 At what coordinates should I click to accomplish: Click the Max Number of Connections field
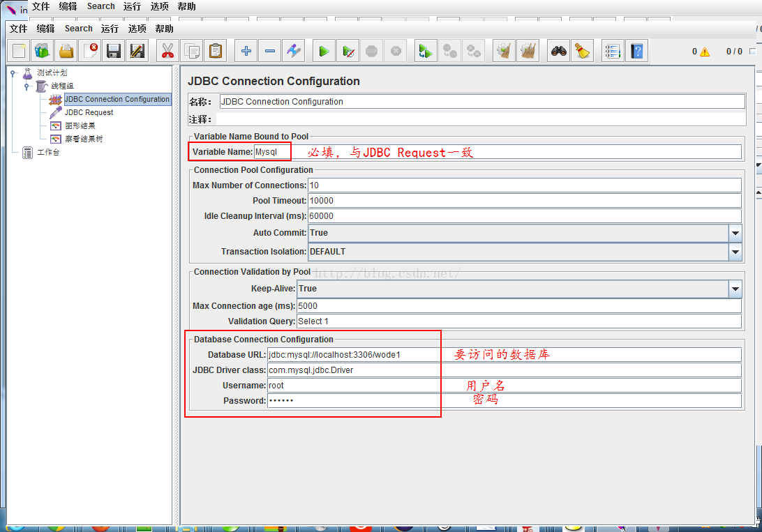click(x=525, y=185)
